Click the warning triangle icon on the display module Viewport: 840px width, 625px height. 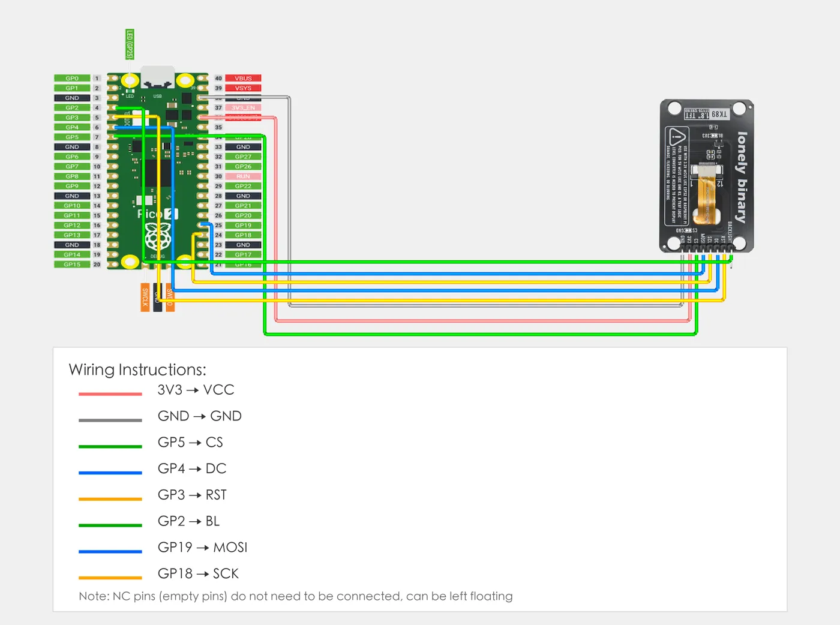pyautogui.click(x=677, y=136)
